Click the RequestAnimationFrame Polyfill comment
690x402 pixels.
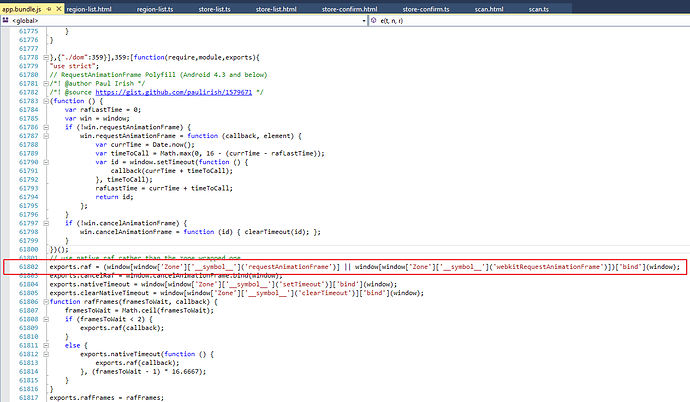(158, 75)
